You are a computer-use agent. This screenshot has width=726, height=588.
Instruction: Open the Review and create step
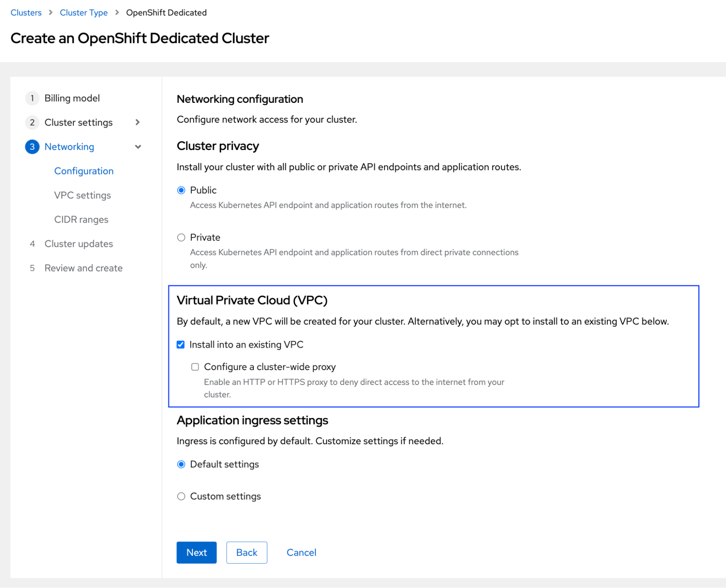83,268
